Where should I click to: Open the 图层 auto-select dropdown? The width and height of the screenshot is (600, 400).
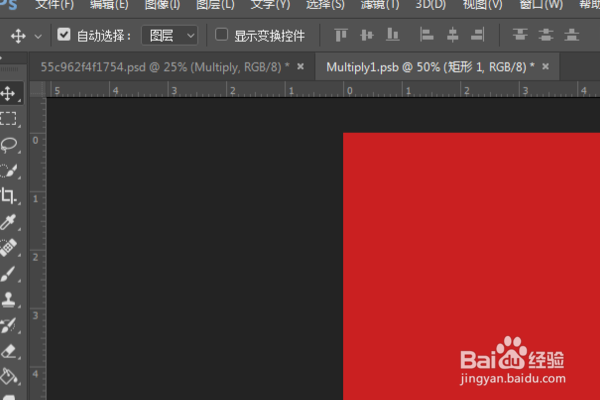(x=170, y=36)
